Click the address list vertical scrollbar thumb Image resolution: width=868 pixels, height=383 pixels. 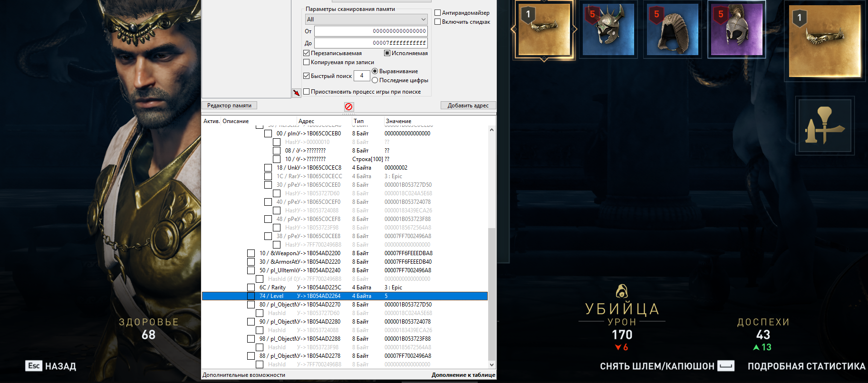click(492, 294)
